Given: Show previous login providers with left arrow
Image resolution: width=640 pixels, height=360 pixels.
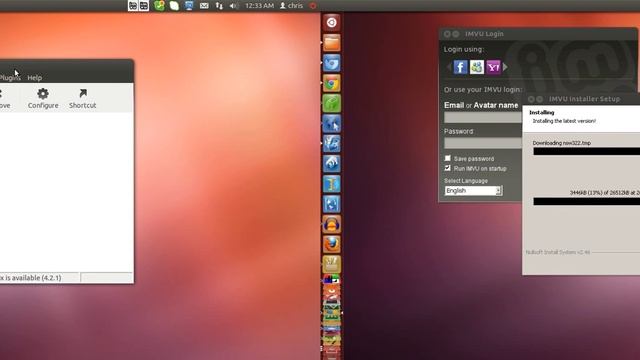Looking at the screenshot, I should [449, 67].
